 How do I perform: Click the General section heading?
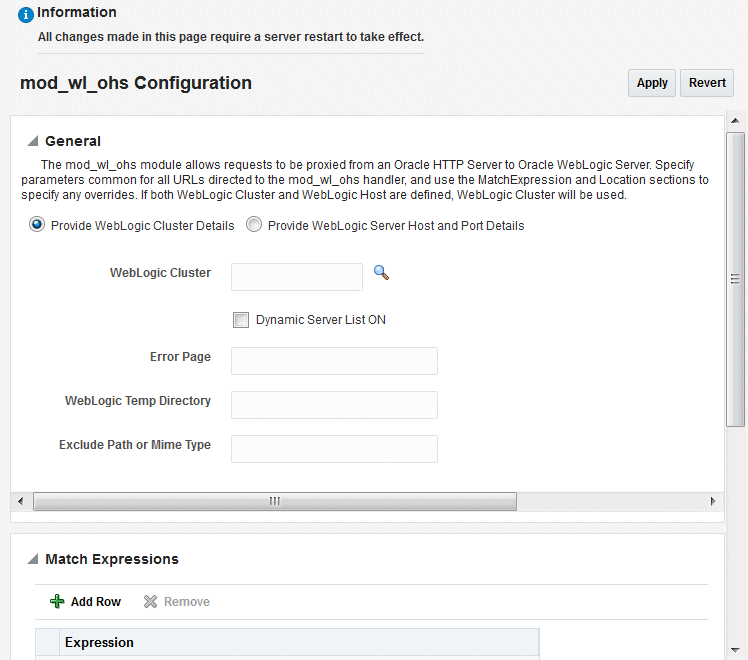[x=73, y=141]
